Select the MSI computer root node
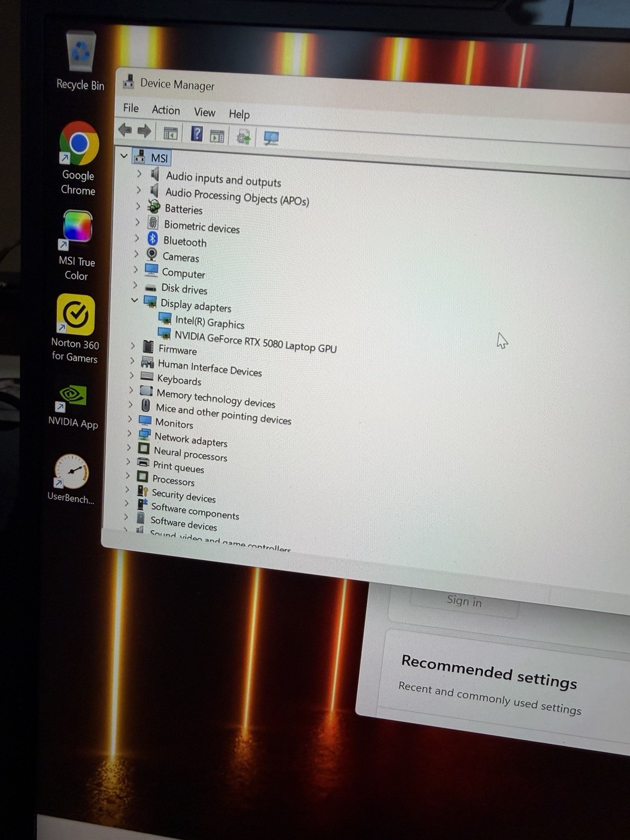Image resolution: width=630 pixels, height=840 pixels. coord(152,157)
